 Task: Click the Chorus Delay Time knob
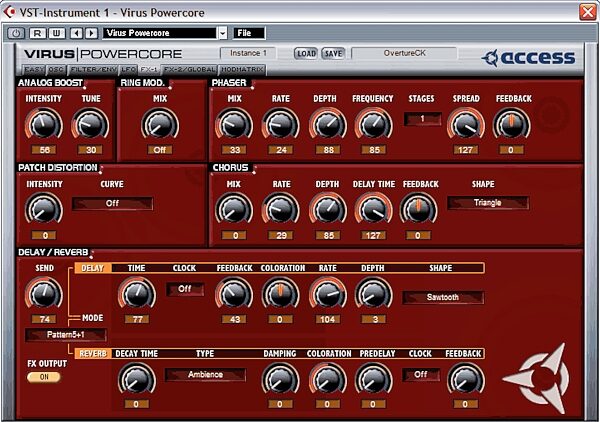coord(373,209)
